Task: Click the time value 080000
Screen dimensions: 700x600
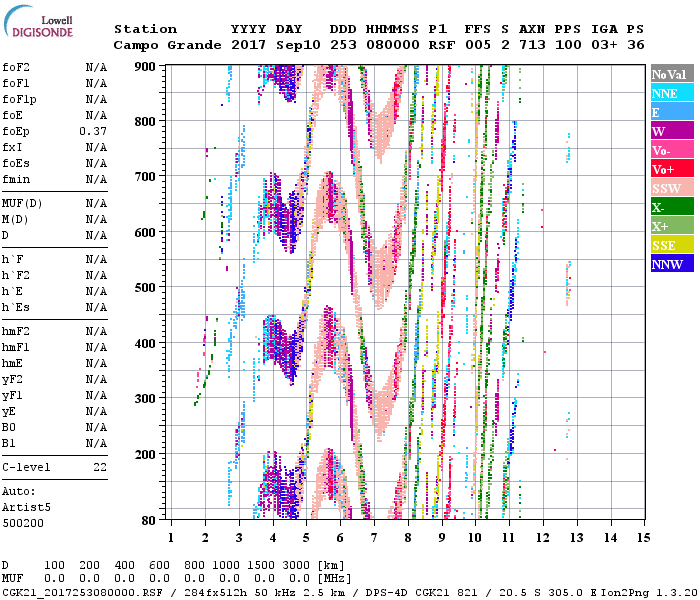Action: click(393, 45)
